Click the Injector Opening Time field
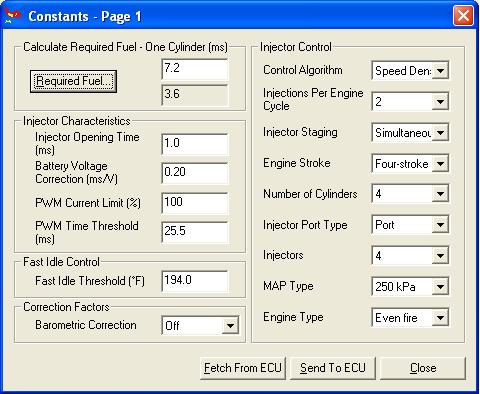480x394 pixels. click(x=195, y=144)
